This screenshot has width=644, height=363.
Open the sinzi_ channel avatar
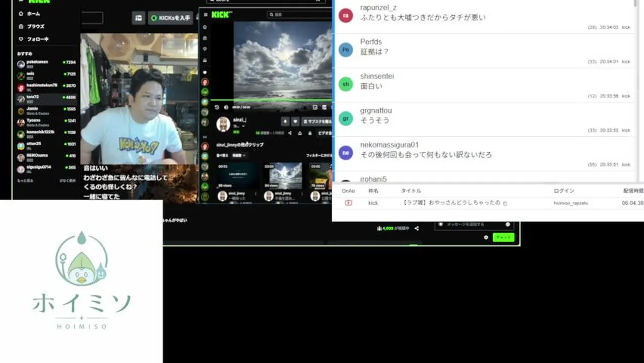223,124
